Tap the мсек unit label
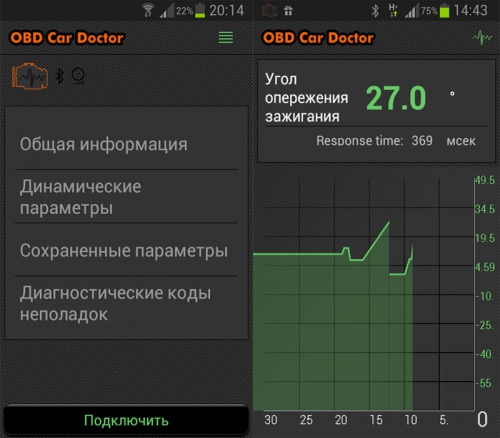Viewport: 500px width, 438px height. (x=461, y=141)
